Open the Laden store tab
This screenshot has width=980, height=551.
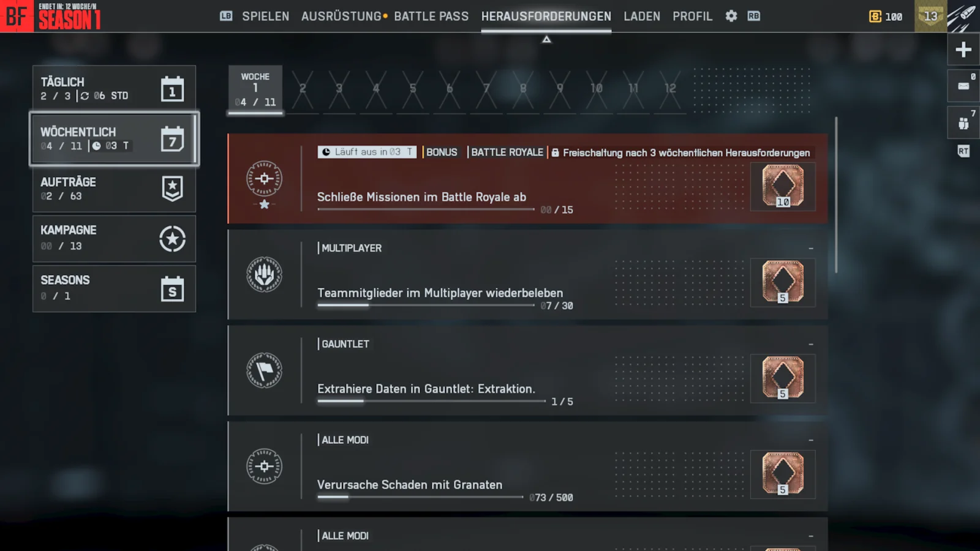coord(642,17)
